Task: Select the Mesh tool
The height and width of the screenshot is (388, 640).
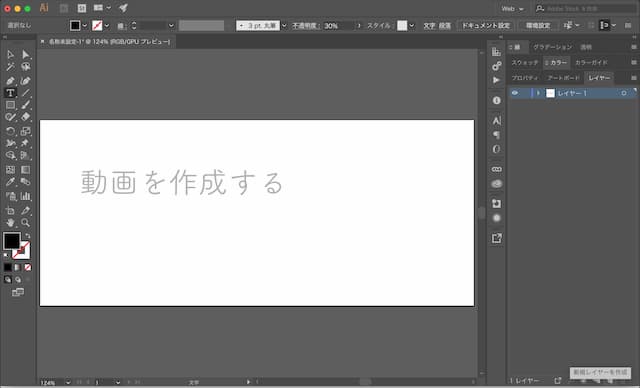Action: point(10,170)
